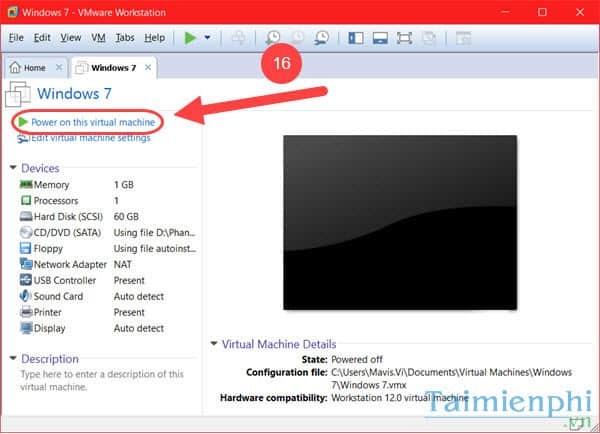Click the revert to snapshot toolbar icon
The image size is (600, 434).
(x=297, y=38)
